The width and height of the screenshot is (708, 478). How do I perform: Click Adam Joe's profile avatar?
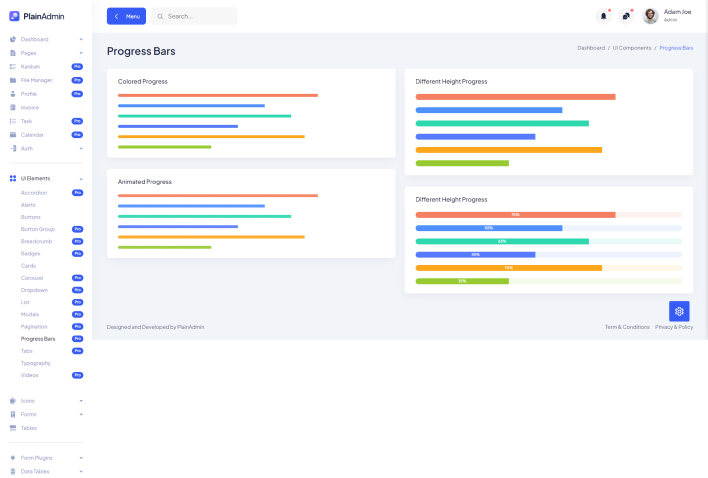click(650, 16)
